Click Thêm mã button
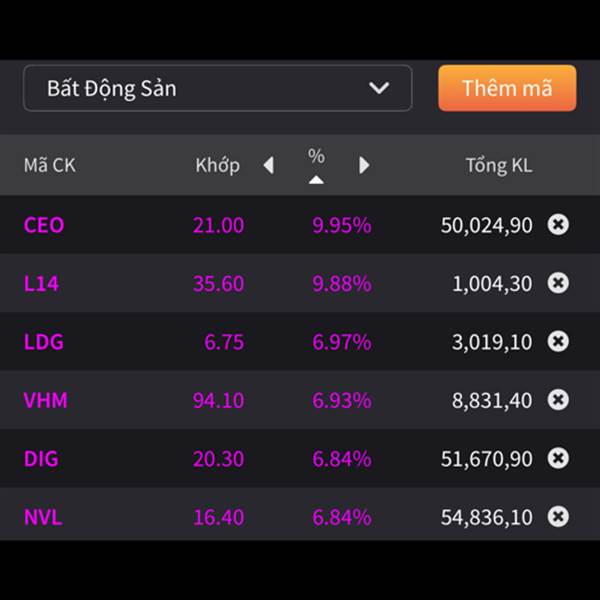This screenshot has width=600, height=600. 507,88
